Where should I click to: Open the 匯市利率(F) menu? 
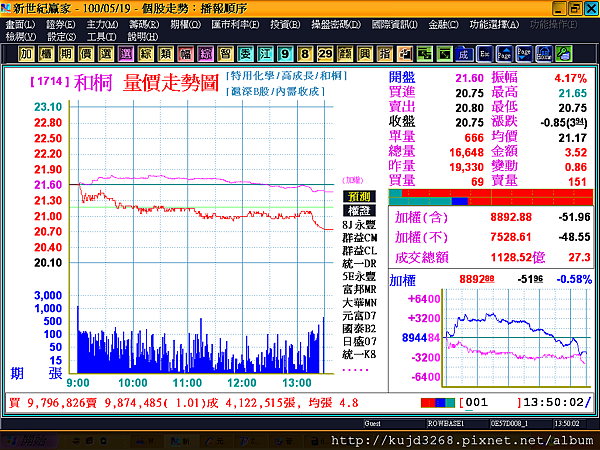pos(235,25)
